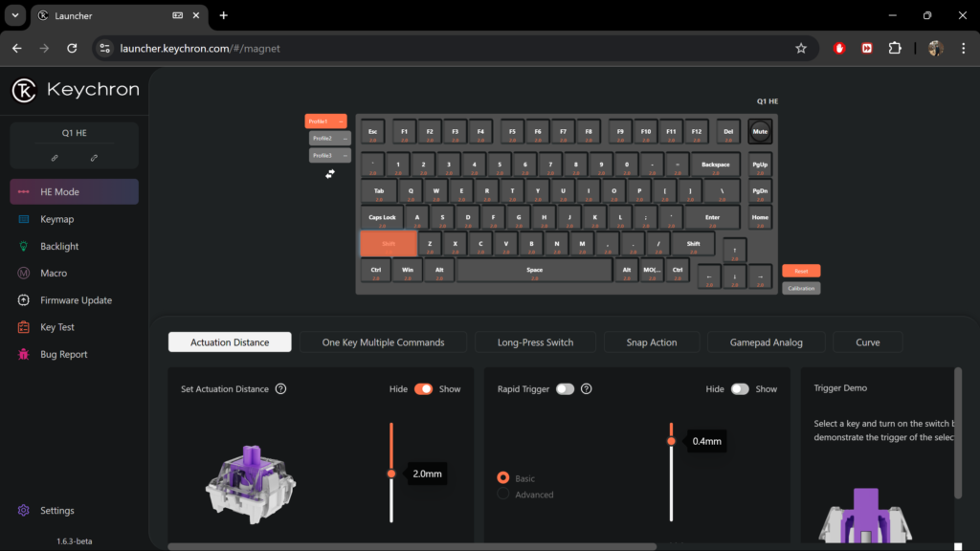Select the Home key on keyboard
The width and height of the screenshot is (980, 551).
coord(760,218)
